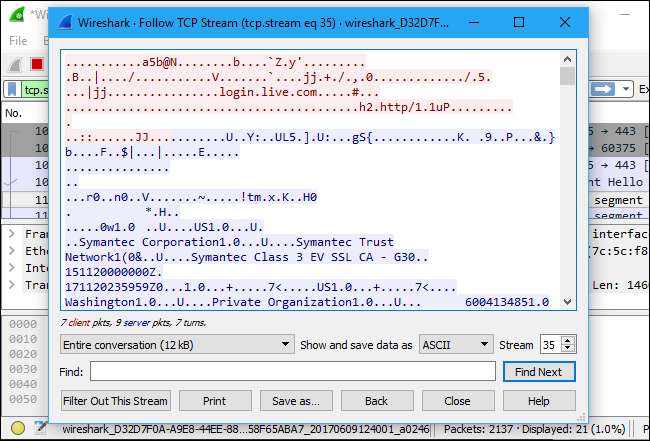Viewport: 650px width, 441px height.
Task: Click the 151120000000Z. text line
Action: (114, 272)
